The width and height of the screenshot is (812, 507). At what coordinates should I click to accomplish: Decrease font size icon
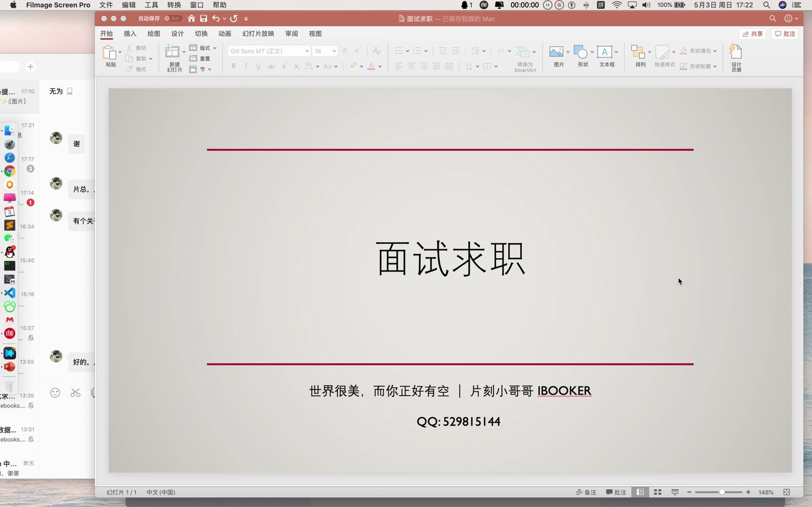(358, 51)
